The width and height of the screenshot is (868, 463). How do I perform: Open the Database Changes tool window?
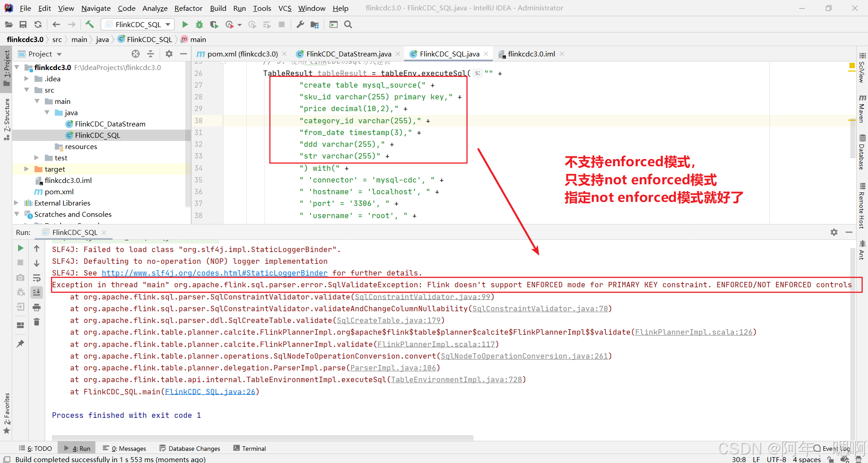pyautogui.click(x=190, y=449)
